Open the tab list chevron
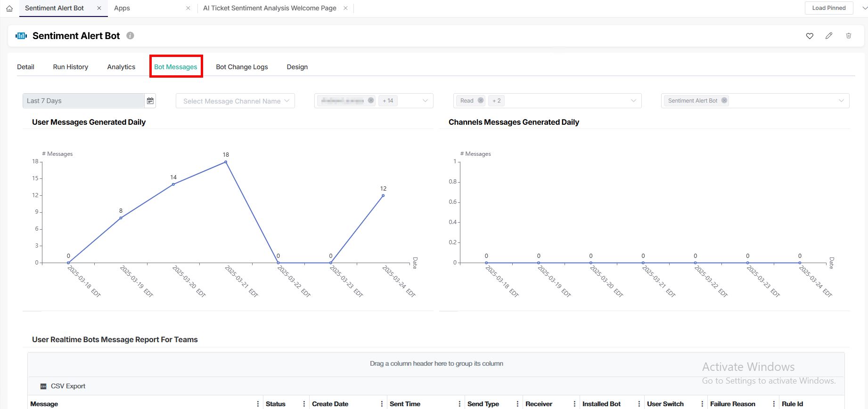868x409 pixels. click(860, 8)
